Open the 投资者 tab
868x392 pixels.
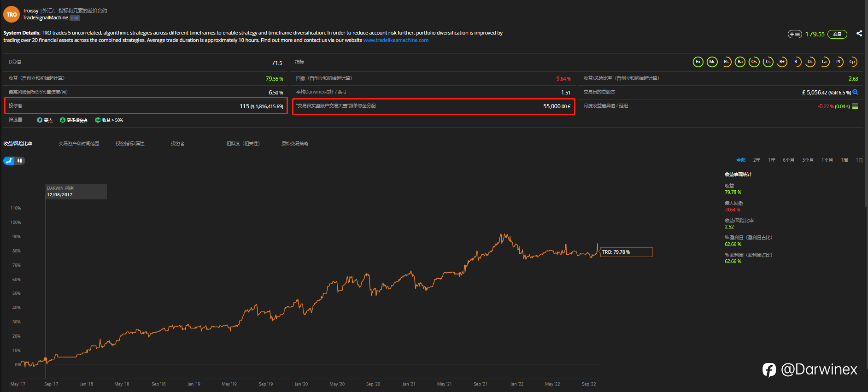coord(178,144)
